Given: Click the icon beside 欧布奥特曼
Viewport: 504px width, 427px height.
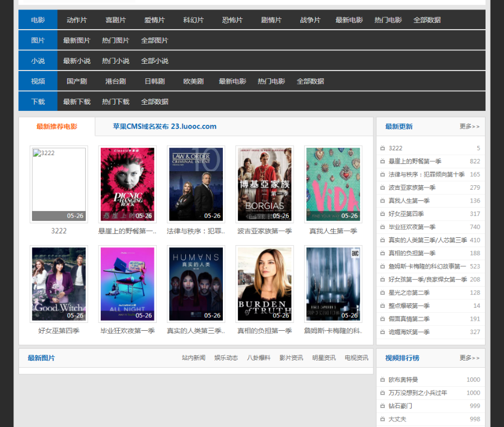Looking at the screenshot, I should coord(382,379).
